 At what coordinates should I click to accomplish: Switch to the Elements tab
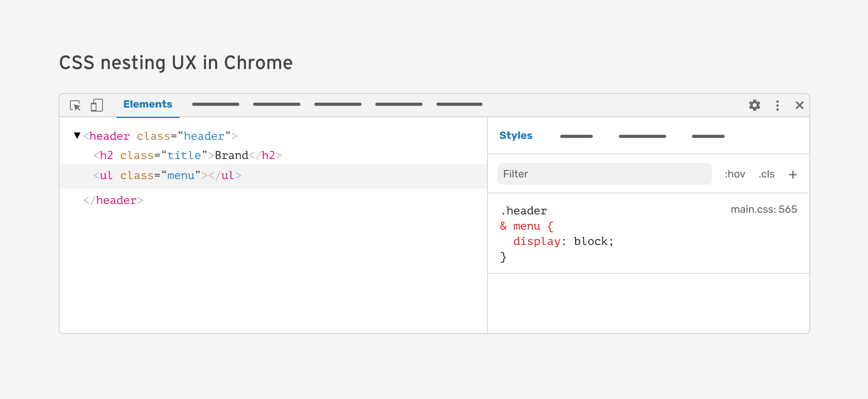[147, 104]
